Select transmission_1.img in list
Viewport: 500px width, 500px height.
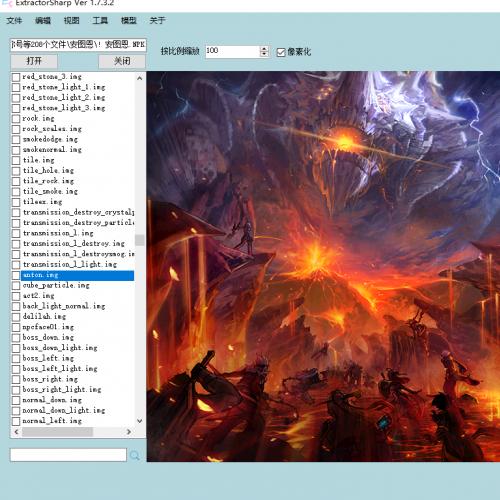click(x=58, y=233)
